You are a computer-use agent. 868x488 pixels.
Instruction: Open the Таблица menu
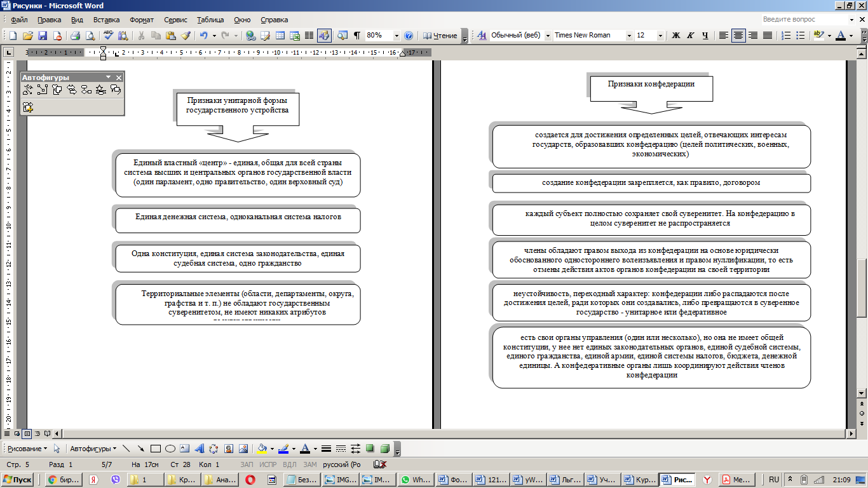pyautogui.click(x=210, y=20)
